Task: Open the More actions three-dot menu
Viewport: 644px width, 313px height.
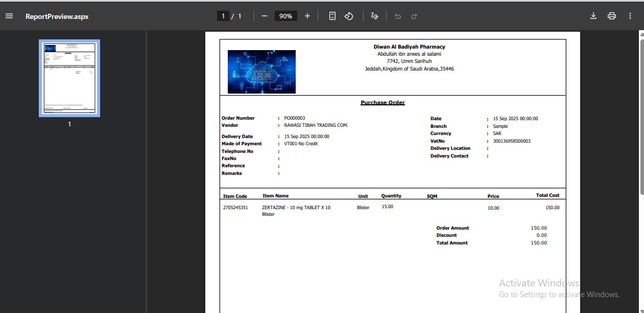Action: point(630,16)
